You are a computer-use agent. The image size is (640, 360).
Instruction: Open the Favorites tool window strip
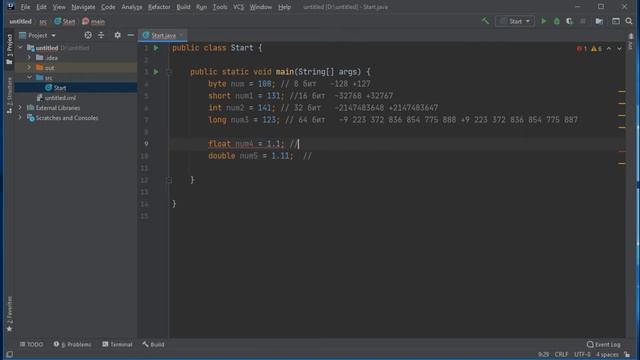(x=9, y=313)
